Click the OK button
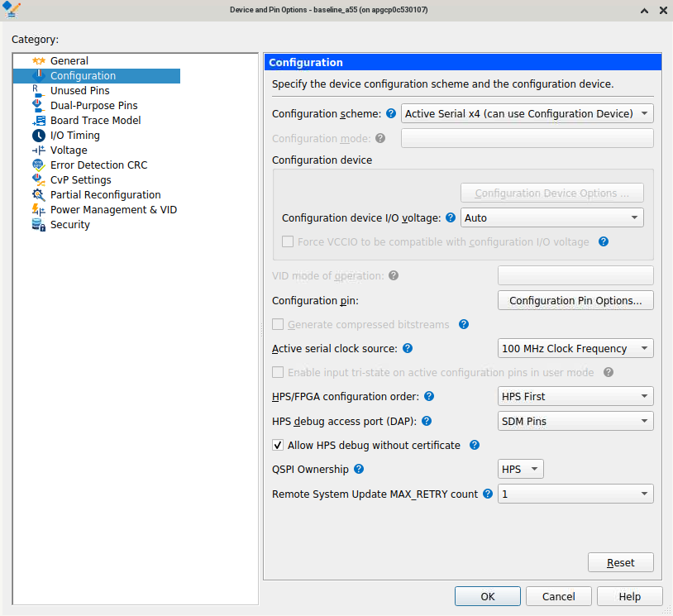 pyautogui.click(x=488, y=596)
